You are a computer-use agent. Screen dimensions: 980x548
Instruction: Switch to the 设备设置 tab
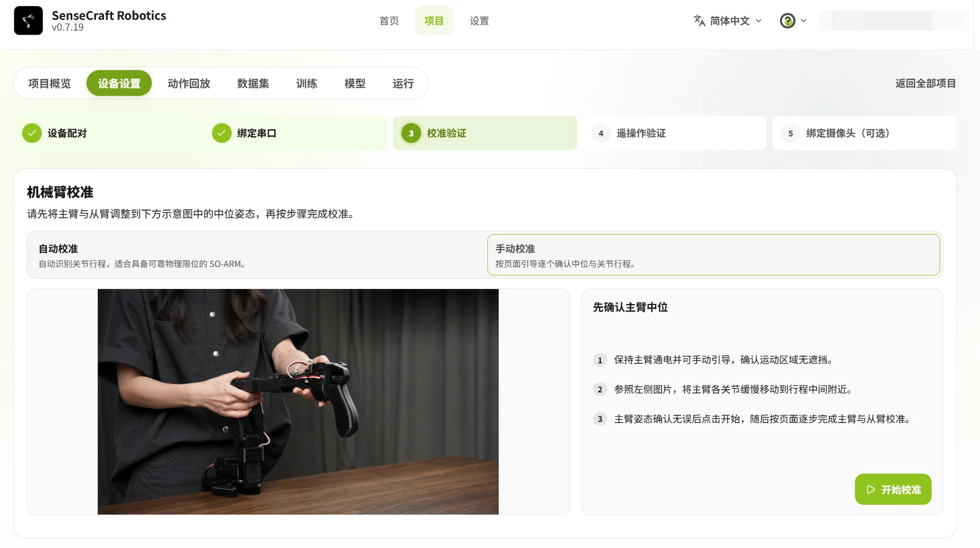(x=119, y=83)
